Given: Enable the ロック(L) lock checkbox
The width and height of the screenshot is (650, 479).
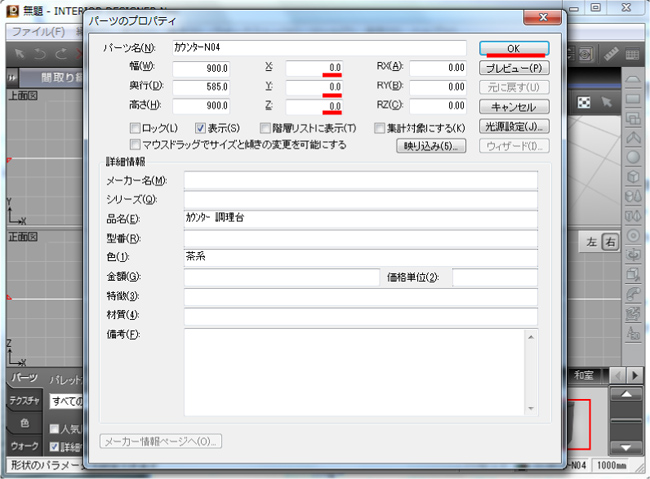Looking at the screenshot, I should pyautogui.click(x=136, y=128).
